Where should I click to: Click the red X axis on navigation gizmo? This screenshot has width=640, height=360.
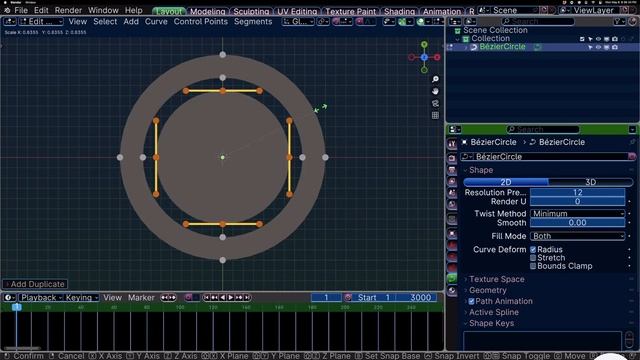[x=437, y=58]
